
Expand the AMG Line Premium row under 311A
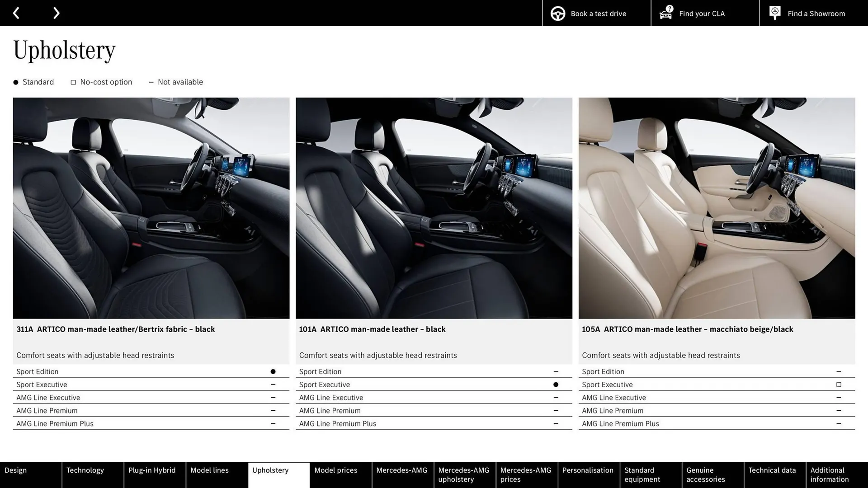47,410
